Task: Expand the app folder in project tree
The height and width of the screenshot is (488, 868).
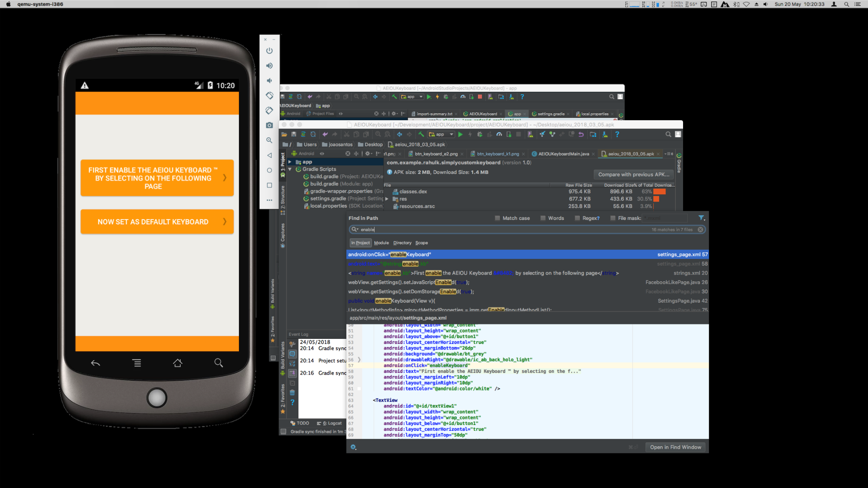Action: point(290,162)
